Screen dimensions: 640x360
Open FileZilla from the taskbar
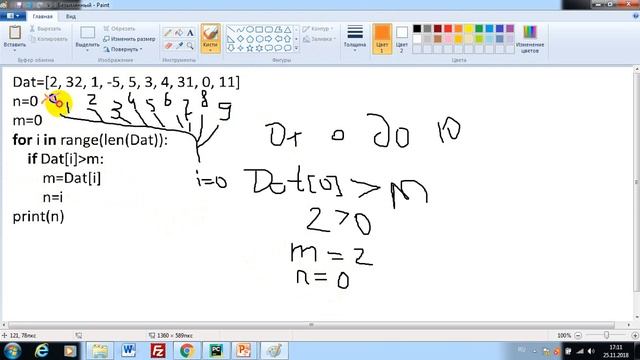(158, 351)
